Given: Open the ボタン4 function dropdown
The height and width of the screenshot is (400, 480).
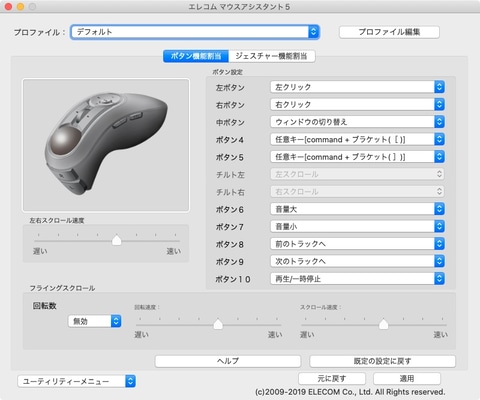Looking at the screenshot, I should 357,139.
